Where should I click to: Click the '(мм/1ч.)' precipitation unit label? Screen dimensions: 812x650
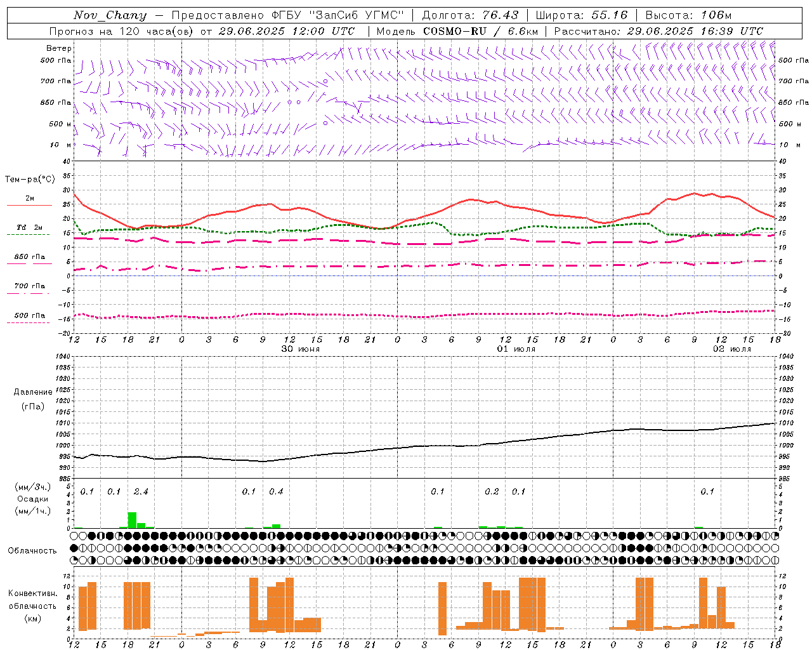coord(33,511)
